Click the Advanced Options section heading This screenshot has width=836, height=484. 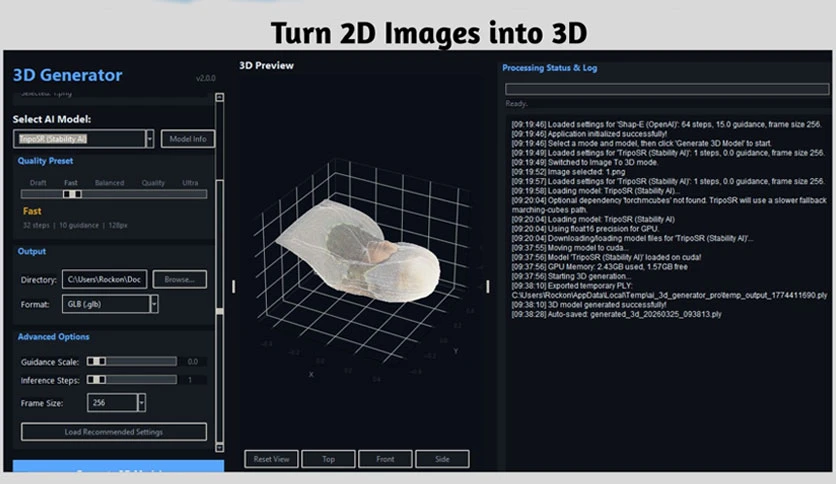(53, 337)
